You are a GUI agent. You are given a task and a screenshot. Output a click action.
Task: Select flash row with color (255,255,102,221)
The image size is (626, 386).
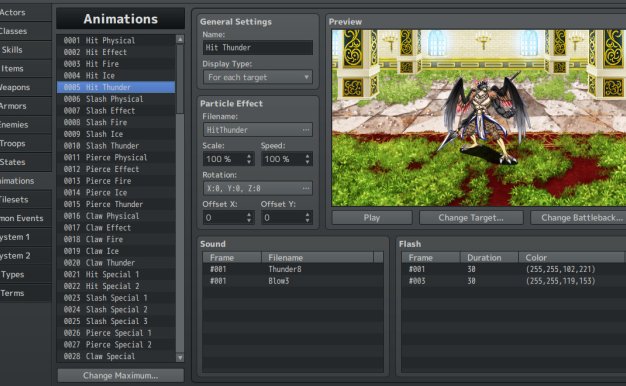point(513,269)
